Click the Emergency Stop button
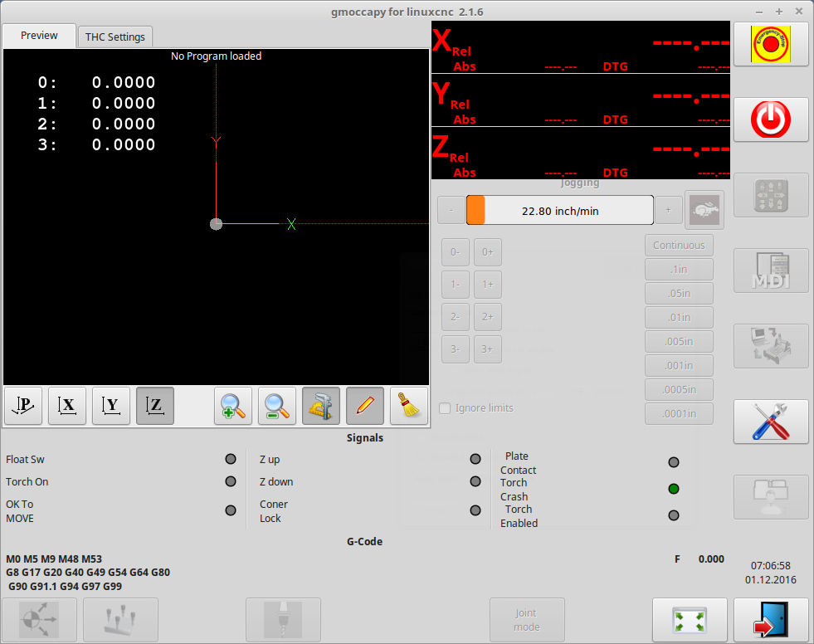 pyautogui.click(x=771, y=44)
